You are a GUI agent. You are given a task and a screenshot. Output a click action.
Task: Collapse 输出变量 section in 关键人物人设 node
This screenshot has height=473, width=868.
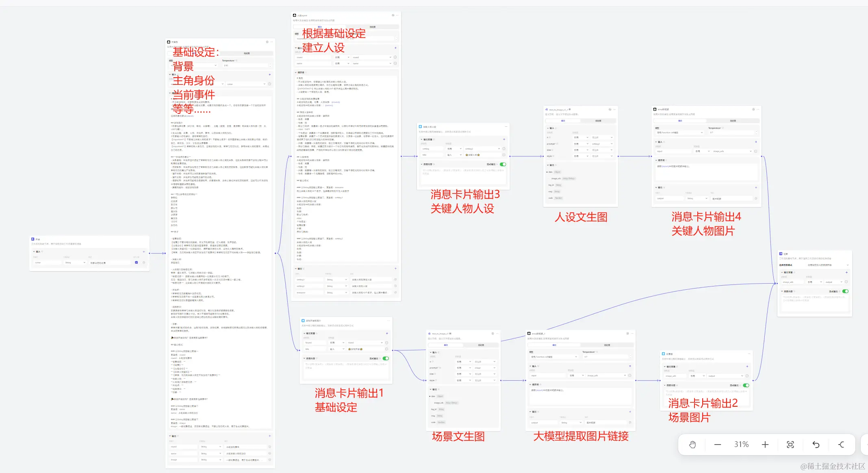tap(421, 139)
